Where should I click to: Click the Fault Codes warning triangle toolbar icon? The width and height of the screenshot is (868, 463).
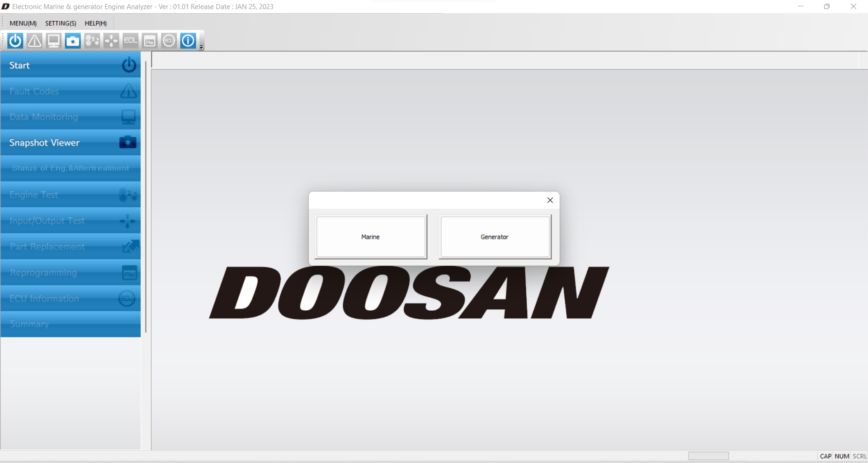pos(34,41)
